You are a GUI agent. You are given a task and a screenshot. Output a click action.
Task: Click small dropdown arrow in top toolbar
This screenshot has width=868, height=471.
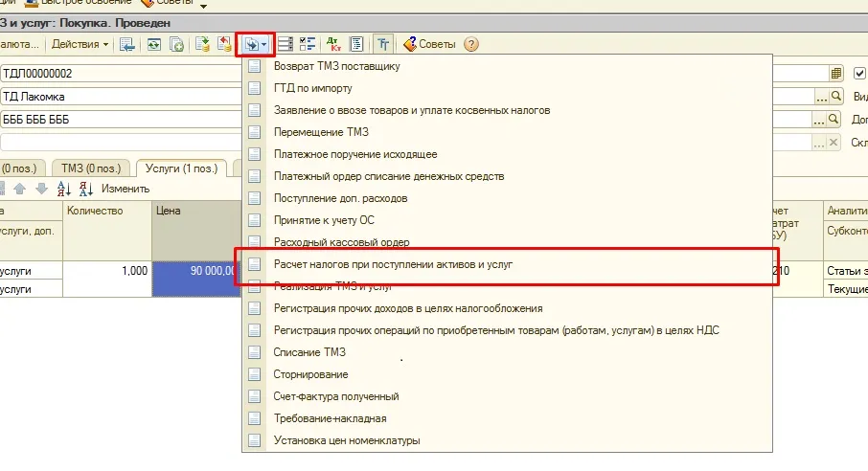203,6
